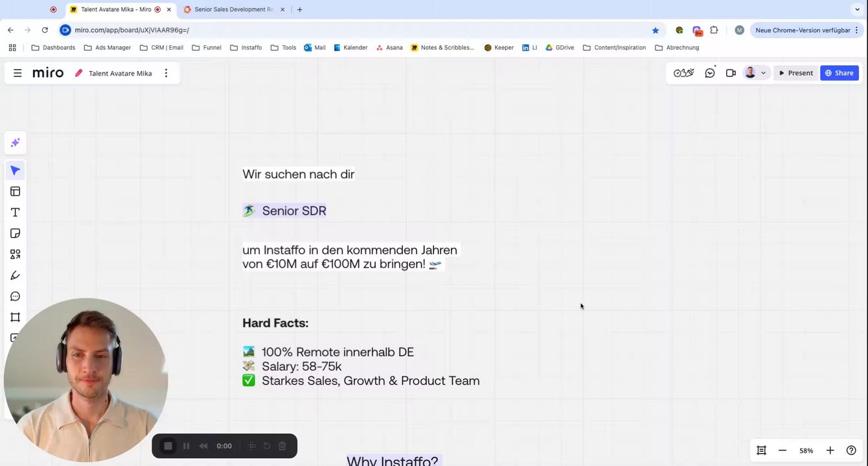Select the Text tool
This screenshot has height=466, width=868.
point(15,212)
